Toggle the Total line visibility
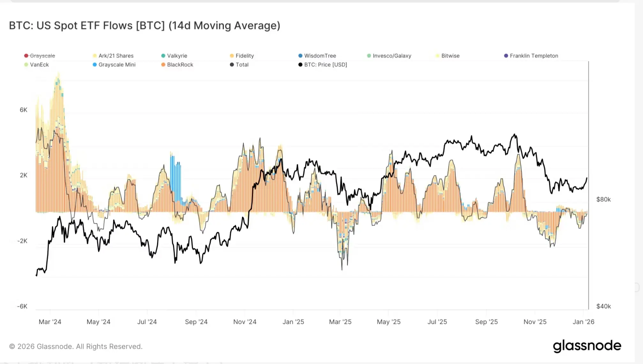This screenshot has width=643, height=364. pyautogui.click(x=239, y=64)
